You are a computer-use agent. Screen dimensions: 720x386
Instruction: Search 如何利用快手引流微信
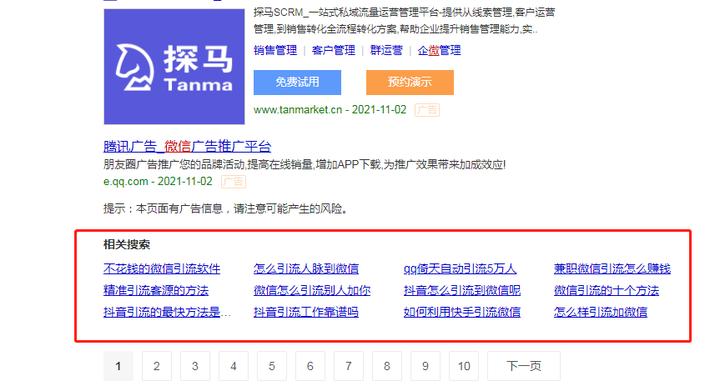[462, 312]
